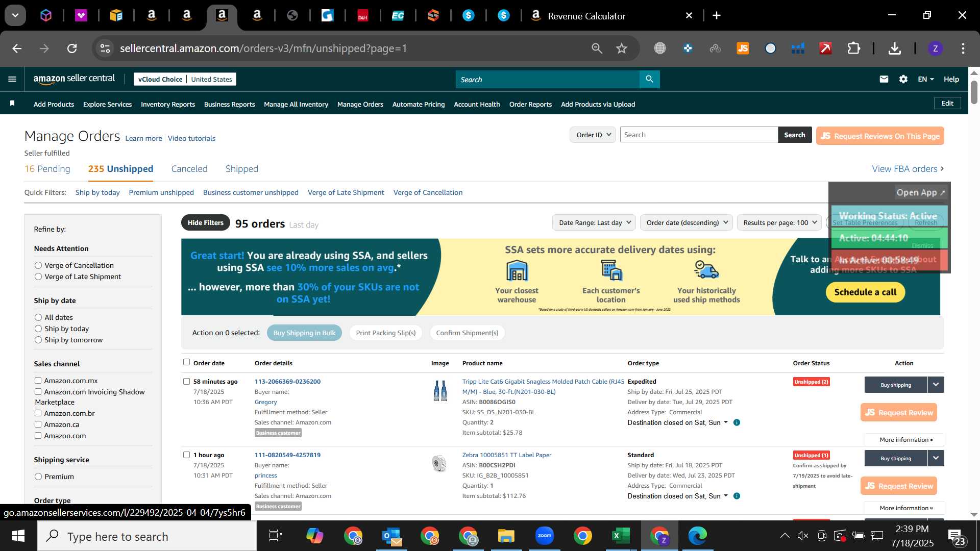Expand Destination closed on Sat, Sun for Zebra order
980x551 pixels.
tap(677, 496)
